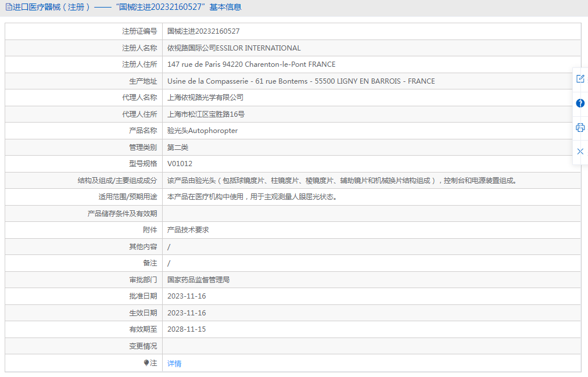Click the 结构及组成/主要组成成分 label
The height and width of the screenshot is (377, 588).
[117, 181]
